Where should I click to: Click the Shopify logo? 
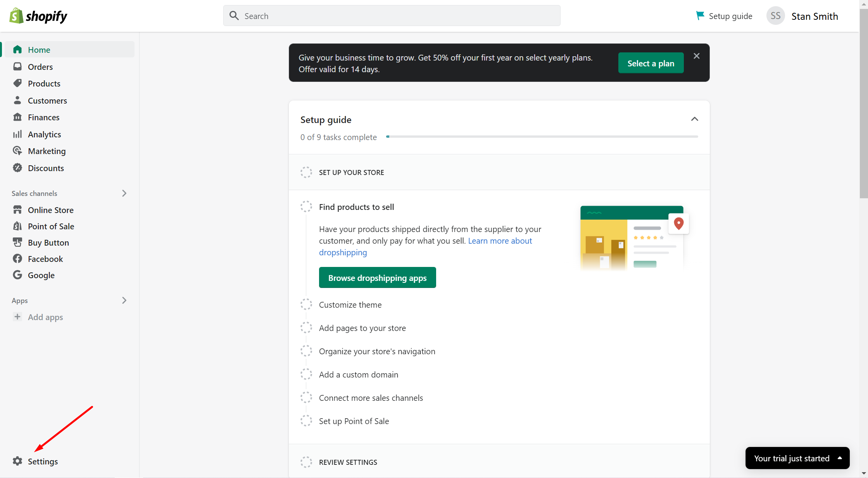tap(38, 16)
